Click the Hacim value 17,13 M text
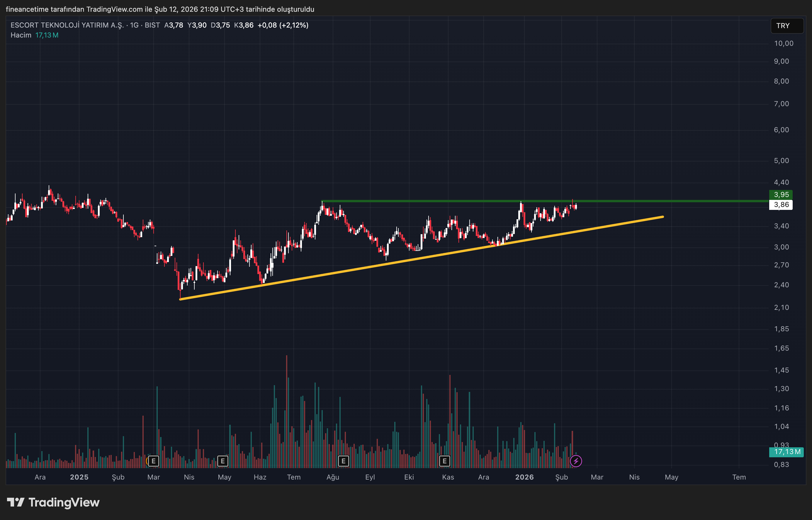Screen dimensions: 812x520 coord(47,35)
